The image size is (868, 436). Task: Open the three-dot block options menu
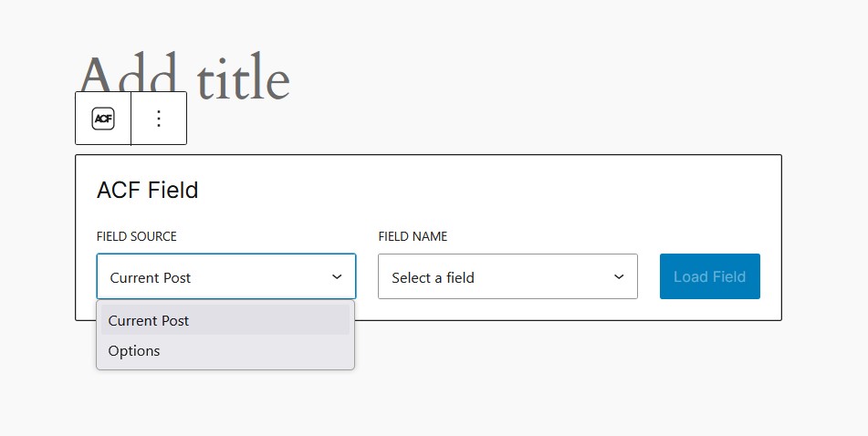[x=159, y=119]
